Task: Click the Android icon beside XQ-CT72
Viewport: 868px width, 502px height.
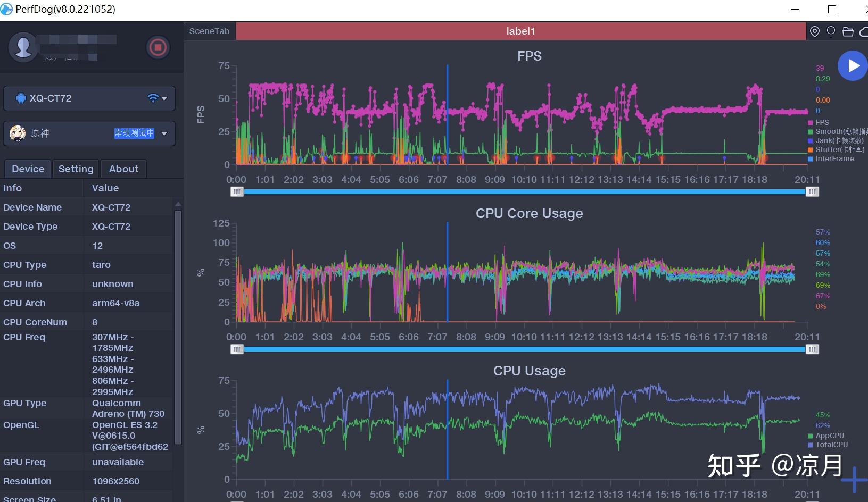Action: coord(21,98)
